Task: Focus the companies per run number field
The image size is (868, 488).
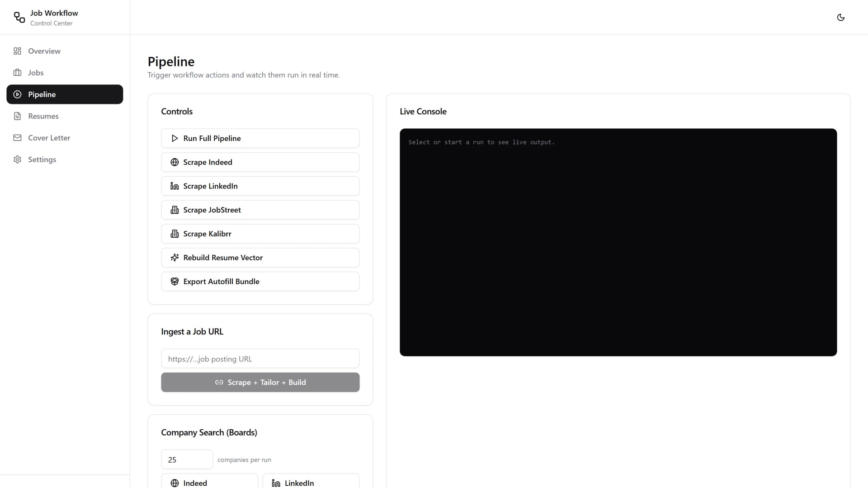Action: click(x=187, y=460)
